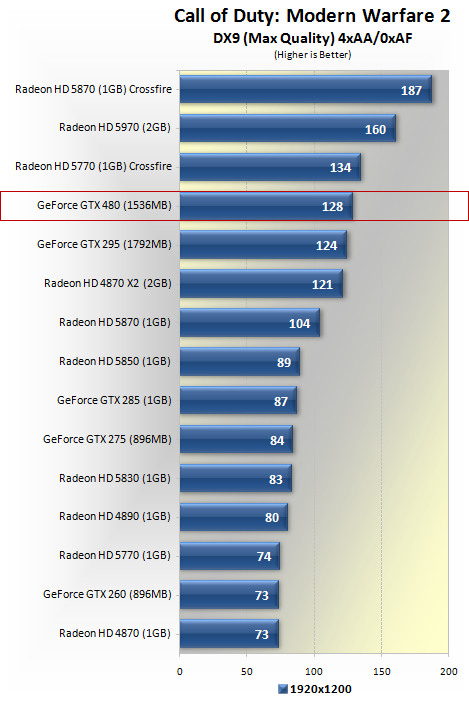Select the Radeon HD 5870 (1GB) label
This screenshot has width=469, height=701.
[x=115, y=322]
